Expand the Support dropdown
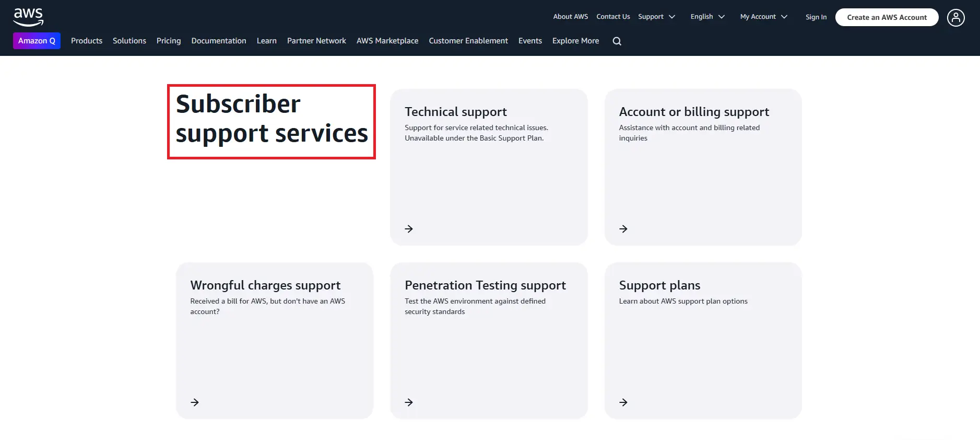980x440 pixels. tap(657, 17)
